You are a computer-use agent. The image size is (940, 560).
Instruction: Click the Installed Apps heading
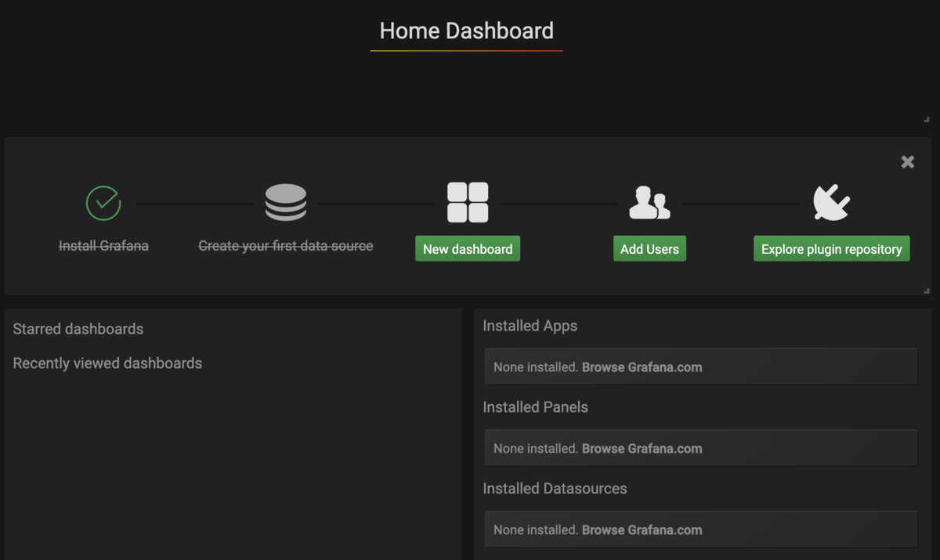coord(530,326)
